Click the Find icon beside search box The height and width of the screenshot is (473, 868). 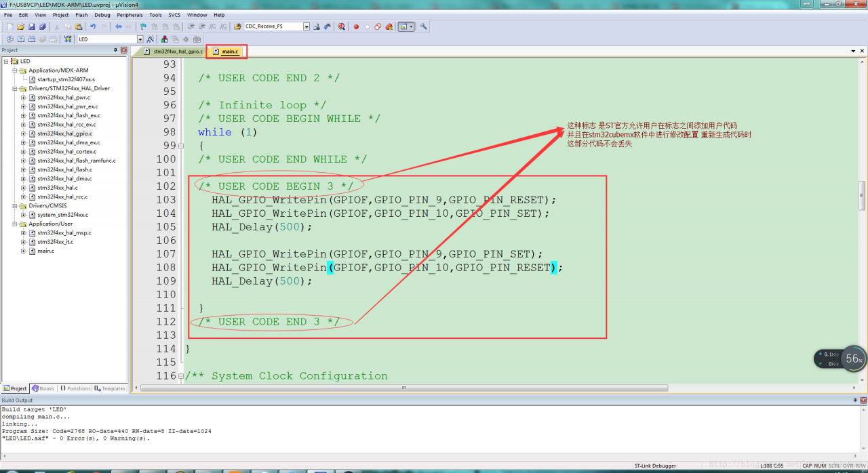pyautogui.click(x=317, y=26)
